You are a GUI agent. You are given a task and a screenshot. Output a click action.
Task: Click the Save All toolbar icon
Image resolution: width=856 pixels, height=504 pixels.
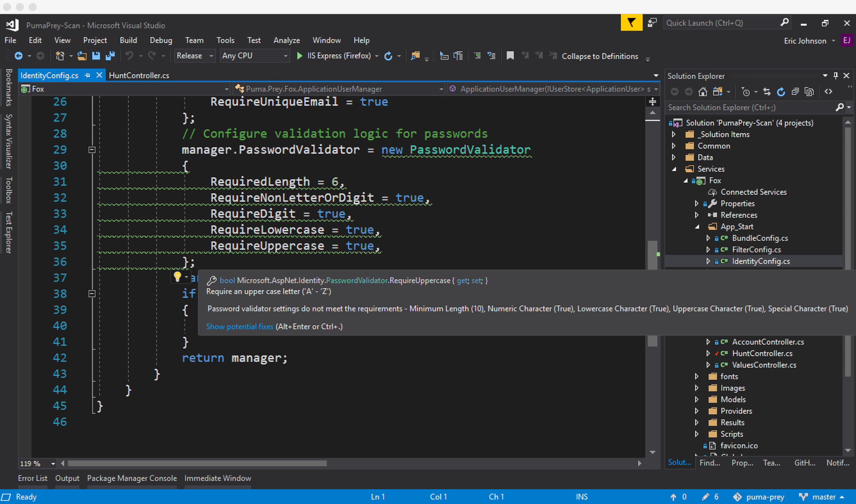(x=110, y=56)
